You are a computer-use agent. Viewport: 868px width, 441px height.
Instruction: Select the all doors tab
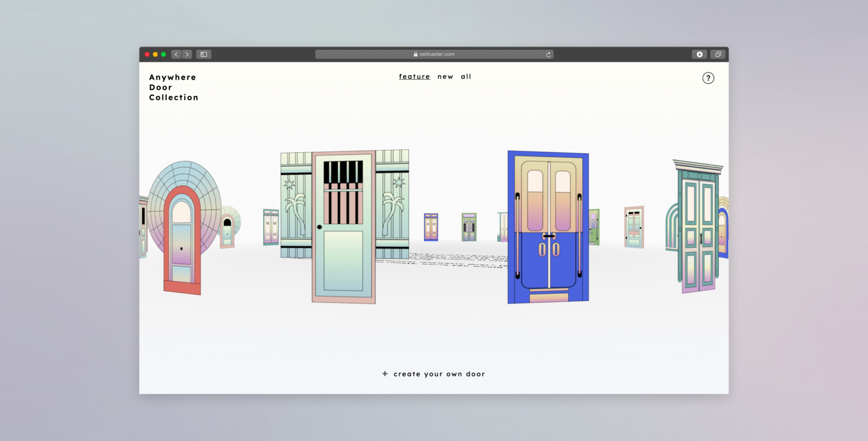(x=466, y=77)
